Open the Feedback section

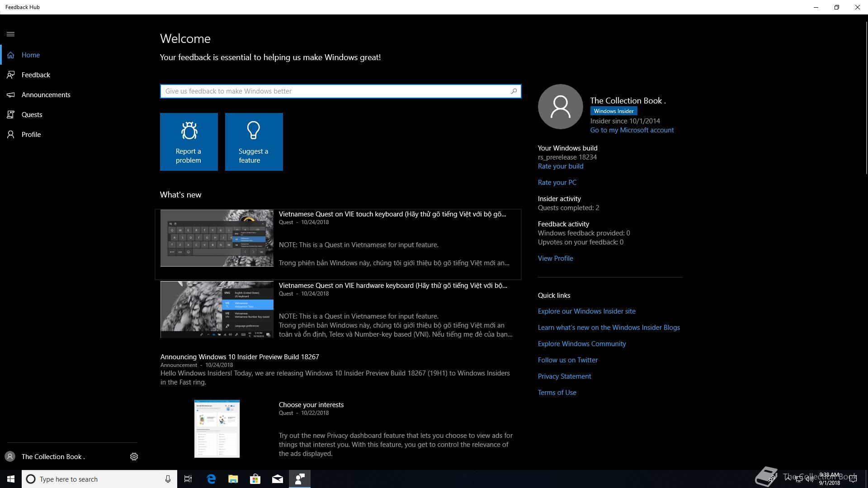click(x=69, y=75)
